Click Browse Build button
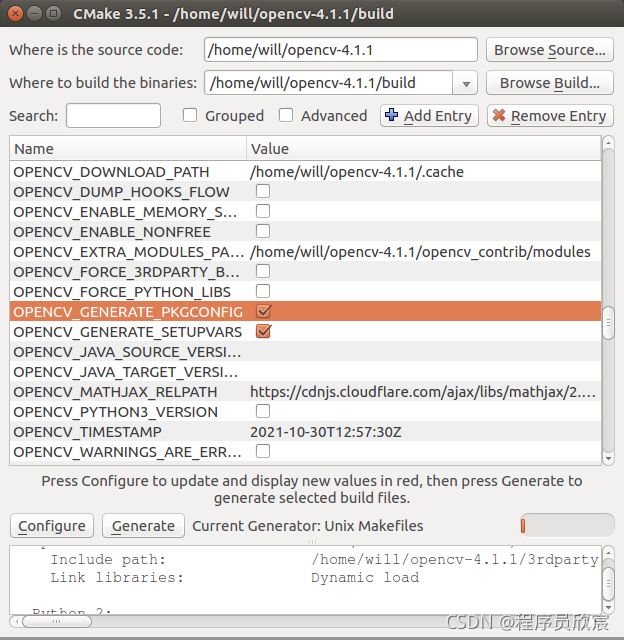Viewport: 624px width, 640px height. [549, 83]
